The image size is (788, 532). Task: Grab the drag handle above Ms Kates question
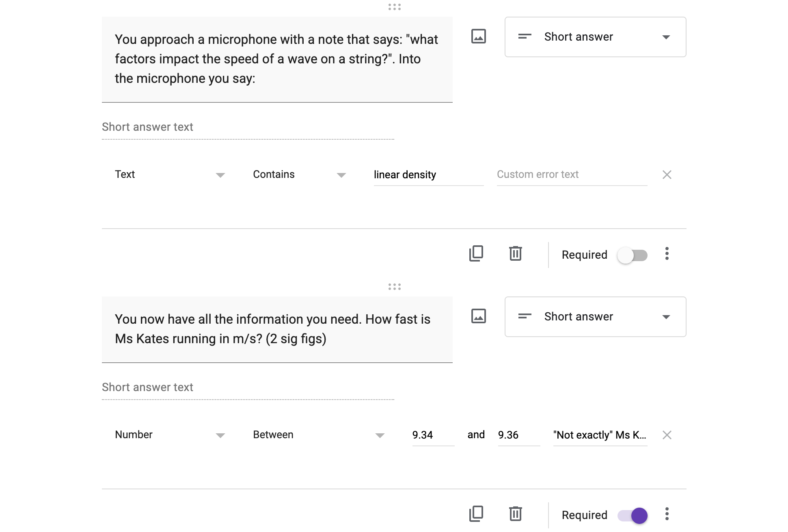coord(395,287)
